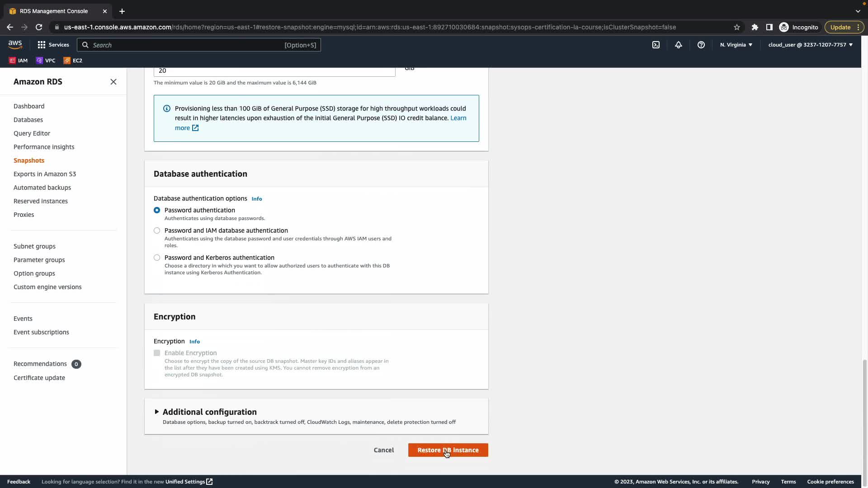Open the AWS CloudShell icon
Screen dimensions: 868x488
[x=656, y=45]
